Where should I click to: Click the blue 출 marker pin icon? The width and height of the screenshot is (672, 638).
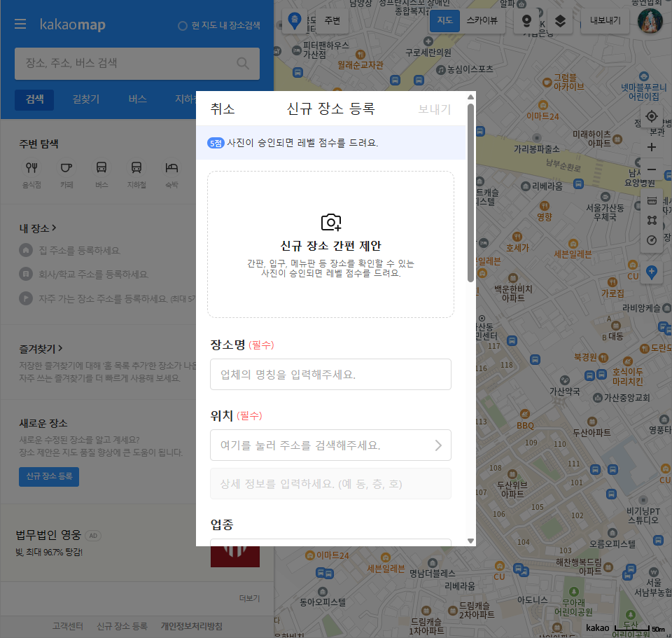point(295,20)
